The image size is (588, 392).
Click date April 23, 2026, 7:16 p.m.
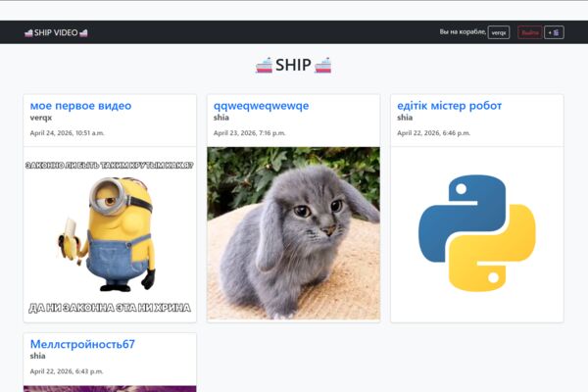coord(249,133)
